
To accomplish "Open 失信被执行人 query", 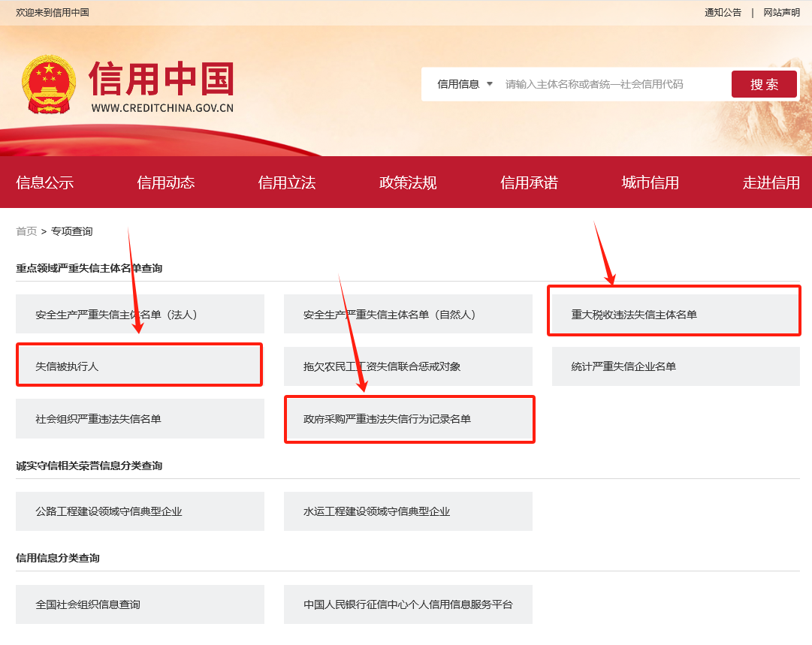I will (x=140, y=366).
